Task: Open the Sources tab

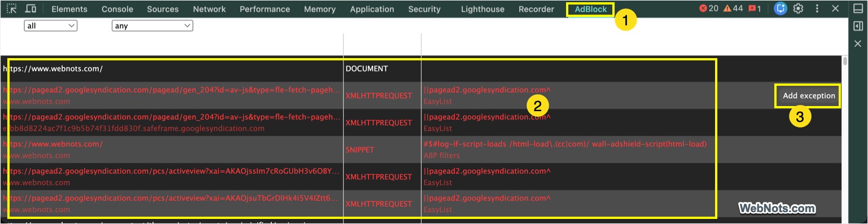Action: coord(163,9)
